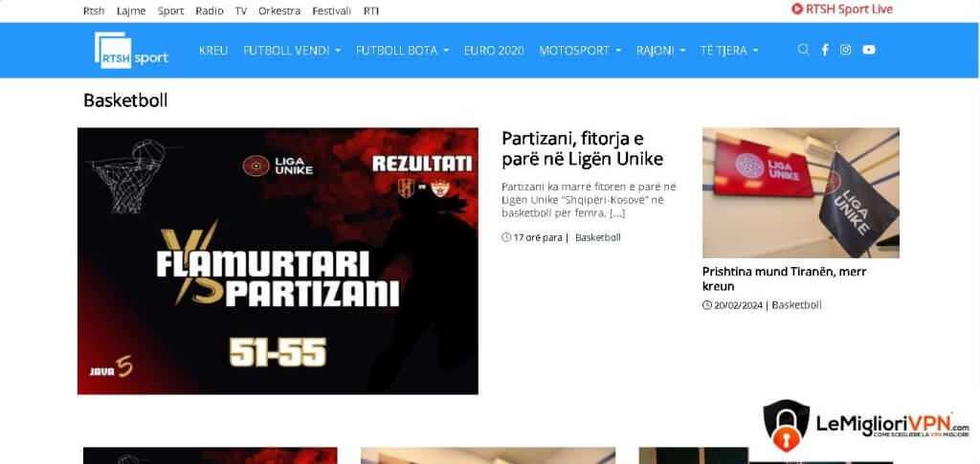980x464 pixels.
Task: Open the Sport top link
Action: (x=170, y=11)
